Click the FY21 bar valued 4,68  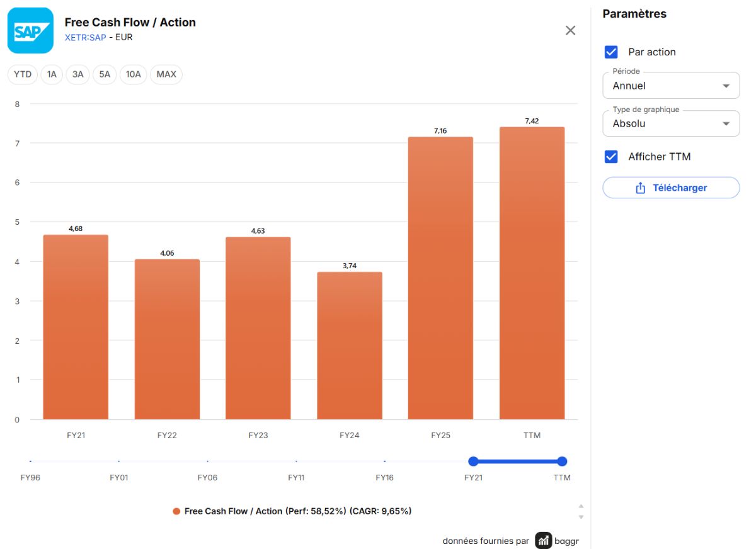coord(76,327)
